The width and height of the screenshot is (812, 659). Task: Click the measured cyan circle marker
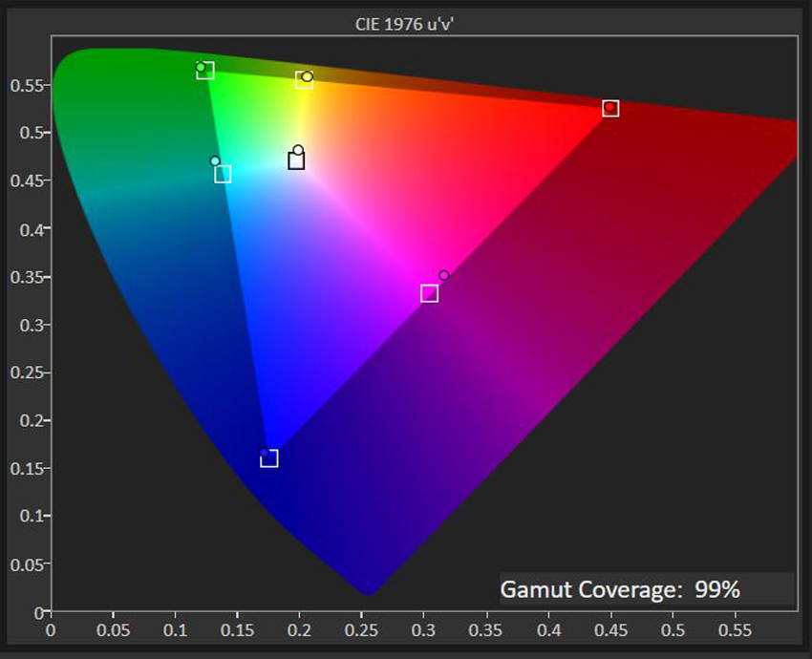[x=214, y=160]
